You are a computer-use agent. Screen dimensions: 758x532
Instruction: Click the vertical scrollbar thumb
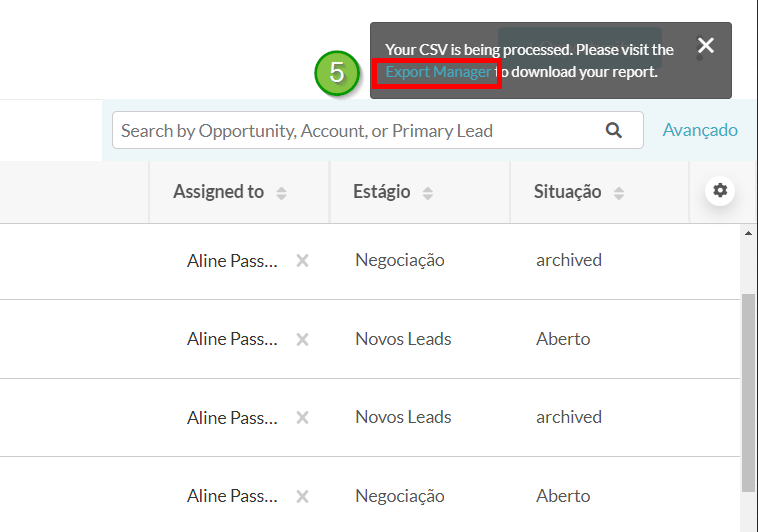point(748,393)
